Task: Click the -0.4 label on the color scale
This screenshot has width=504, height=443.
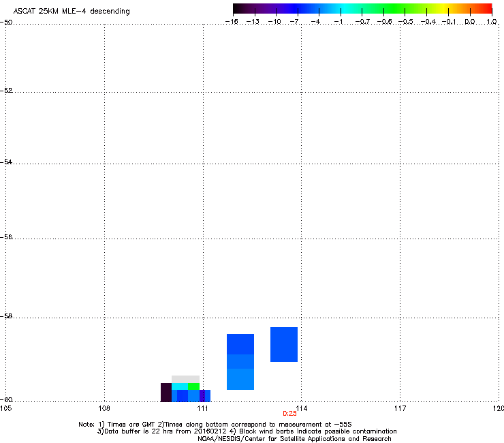Action: pos(428,22)
